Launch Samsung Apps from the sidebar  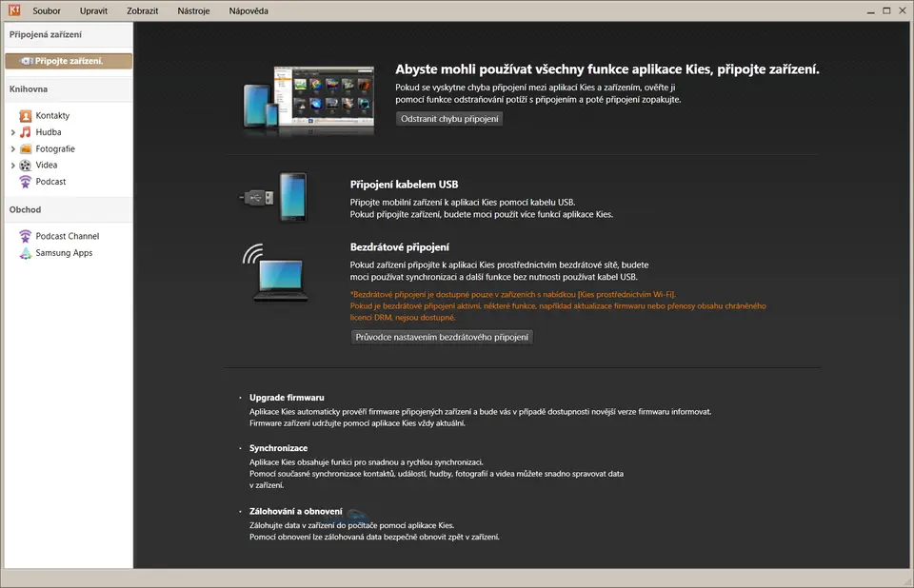pyautogui.click(x=65, y=253)
